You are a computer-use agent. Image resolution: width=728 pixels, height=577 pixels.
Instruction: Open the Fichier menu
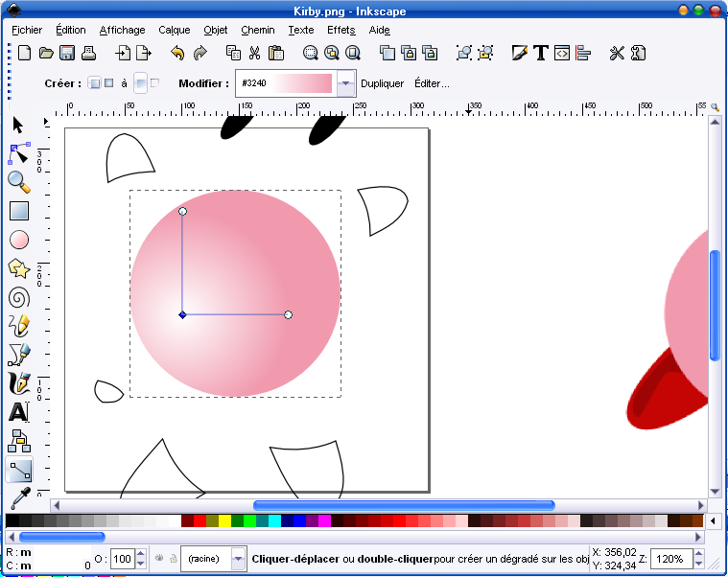pos(27,30)
